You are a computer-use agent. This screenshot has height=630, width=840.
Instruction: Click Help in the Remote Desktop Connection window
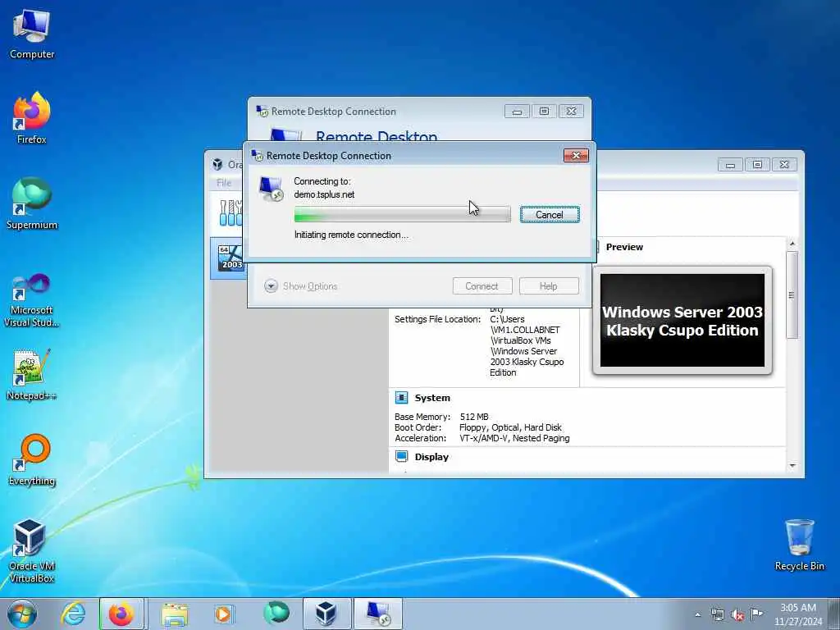coord(549,286)
